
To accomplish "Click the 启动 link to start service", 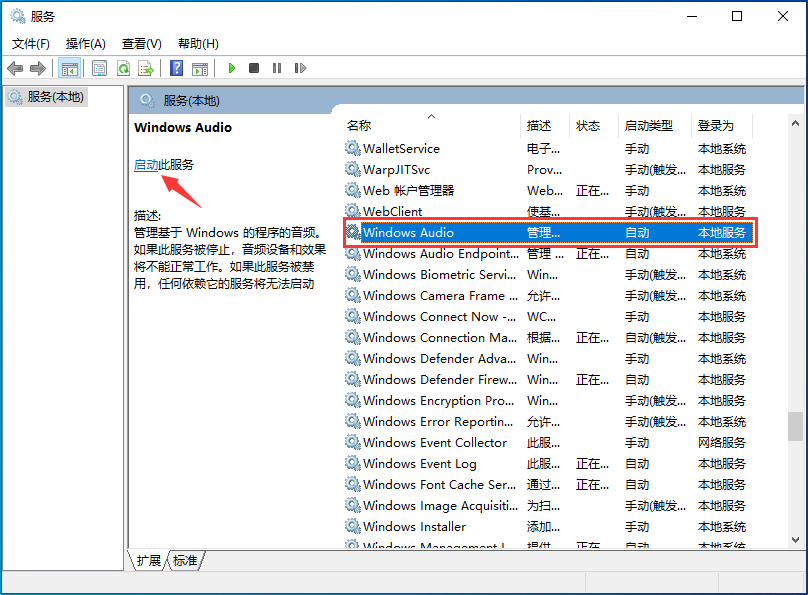I will (x=146, y=165).
